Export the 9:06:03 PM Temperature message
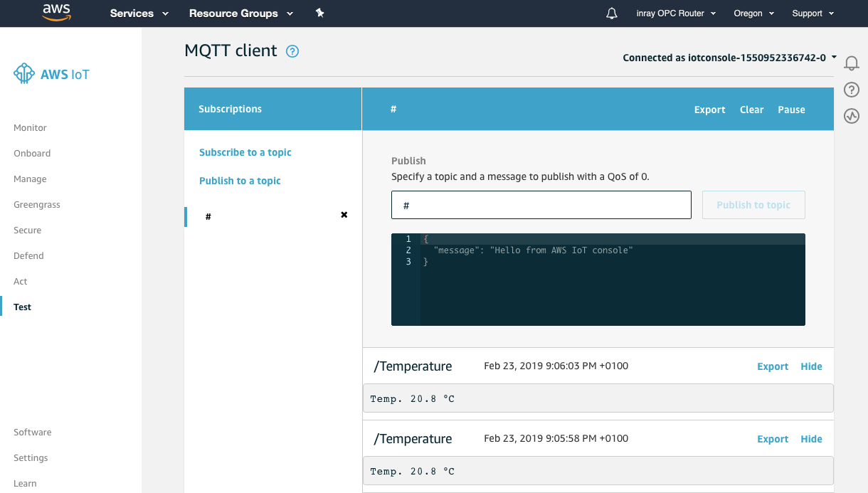Image resolution: width=868 pixels, height=493 pixels. click(773, 366)
